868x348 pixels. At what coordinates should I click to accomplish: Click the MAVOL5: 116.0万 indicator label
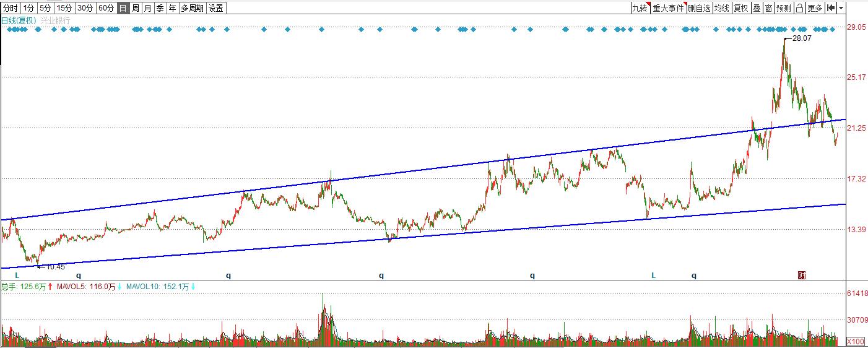(87, 287)
